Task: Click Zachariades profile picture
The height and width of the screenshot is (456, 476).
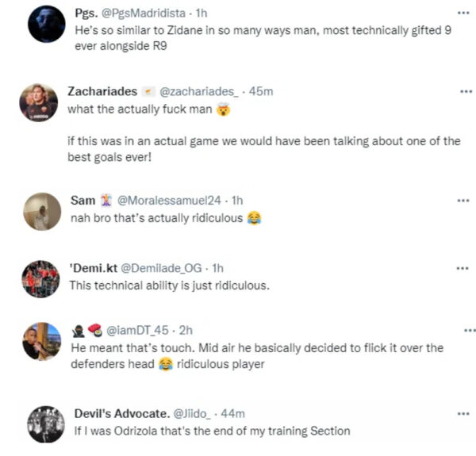Action: (39, 102)
